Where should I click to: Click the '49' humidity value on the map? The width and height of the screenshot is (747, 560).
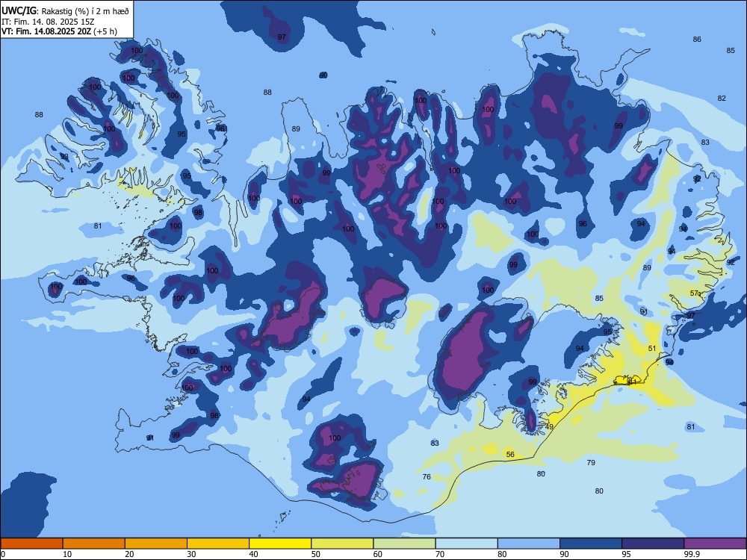[x=549, y=426]
